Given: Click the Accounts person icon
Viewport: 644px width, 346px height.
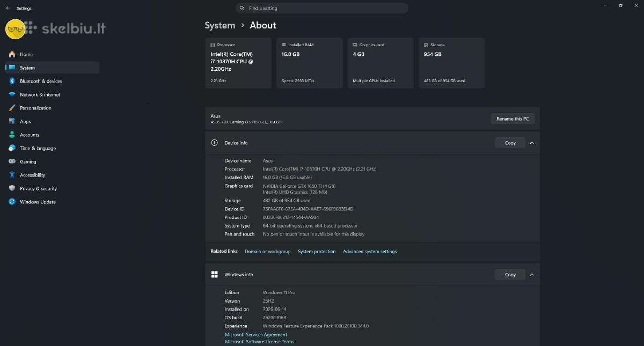Looking at the screenshot, I should click(12, 135).
